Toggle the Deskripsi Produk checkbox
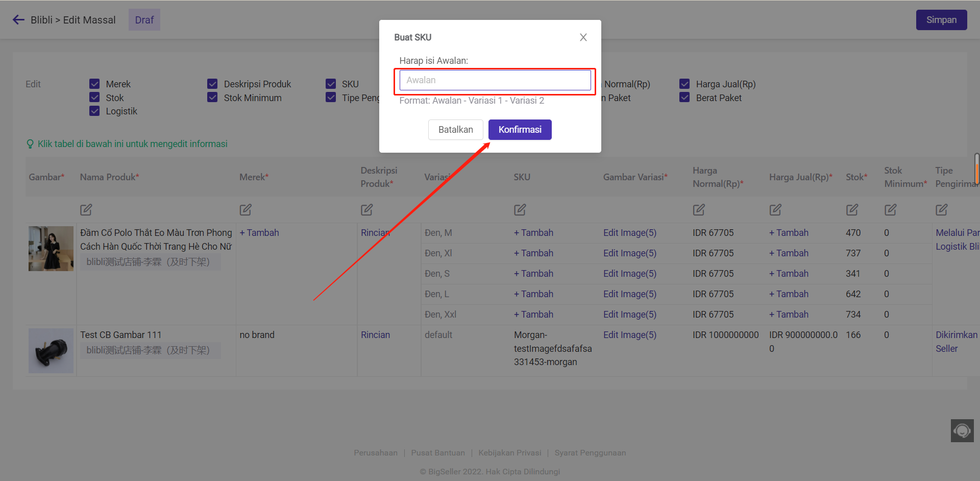 (x=212, y=84)
